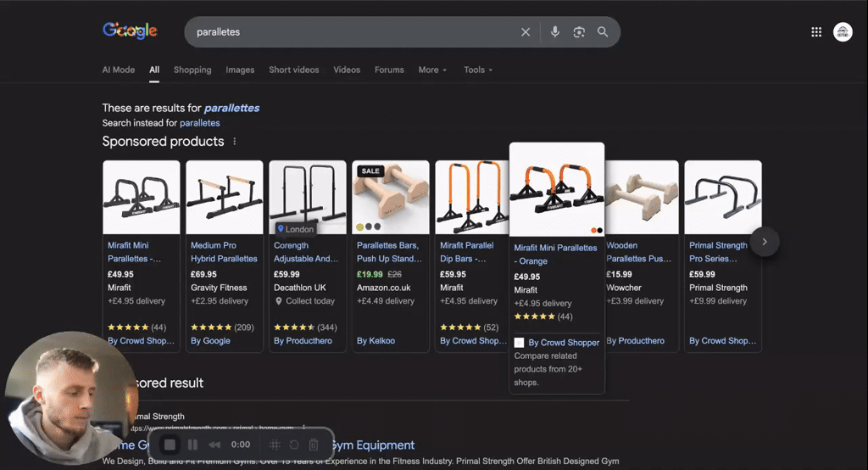Tick the By Crowd Shopper checkbox
Image resolution: width=868 pixels, height=470 pixels.
[x=519, y=343]
